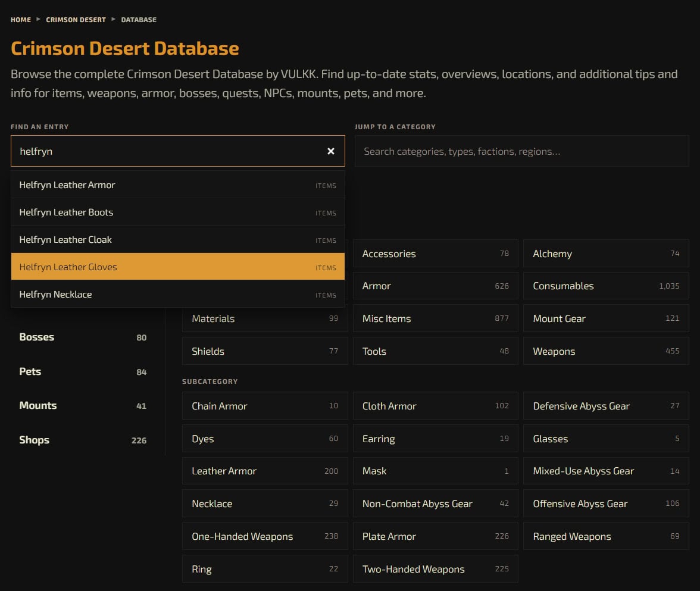Choose Two-Handed Weapons subcategory
The width and height of the screenshot is (700, 591).
pos(435,569)
